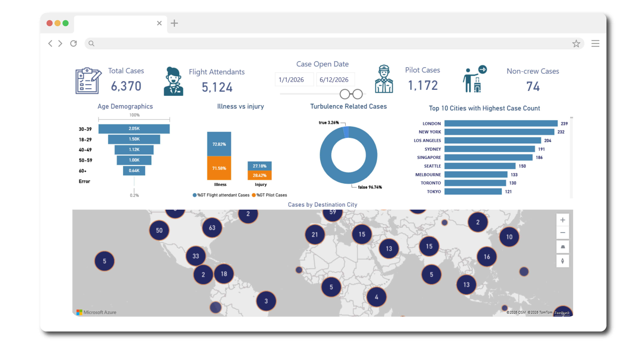Click the true 3.26% donut slice

[346, 132]
